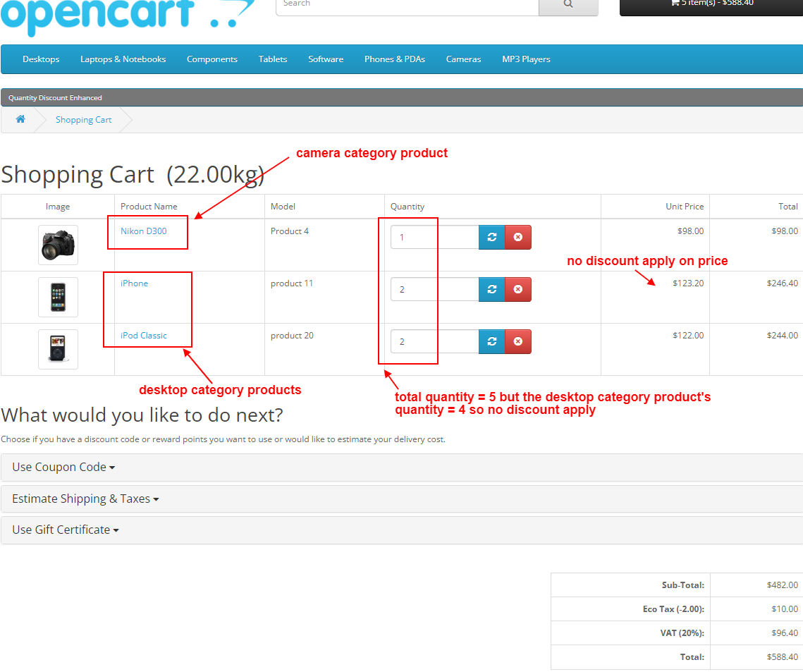Image resolution: width=803 pixels, height=672 pixels.
Task: Browse the Desktops category
Action: 40,59
